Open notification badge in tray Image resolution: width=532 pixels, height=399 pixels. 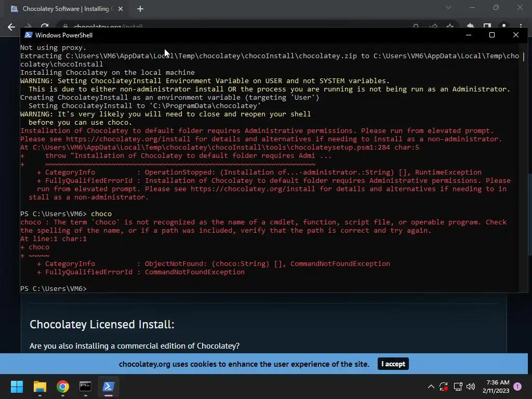(x=517, y=386)
